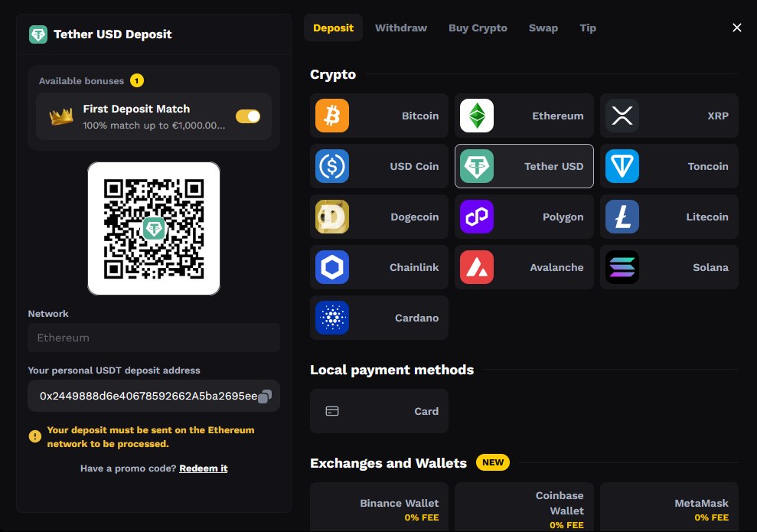
Task: Click the Dogecoin shiba icon
Action: (332, 217)
